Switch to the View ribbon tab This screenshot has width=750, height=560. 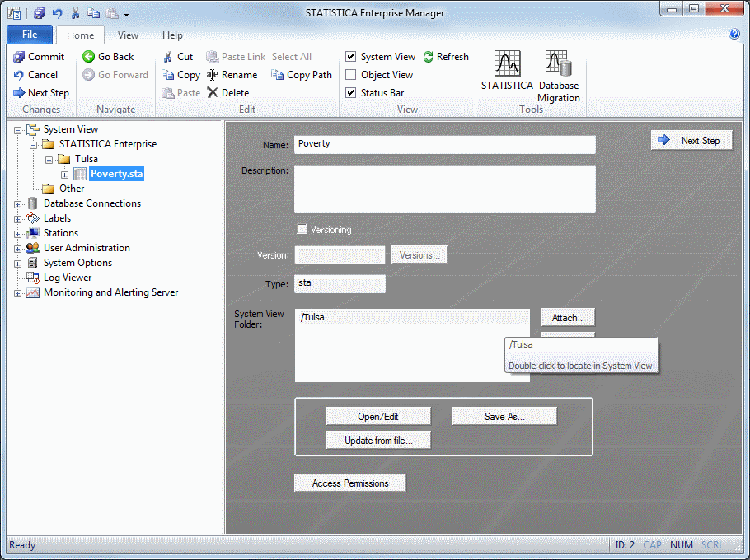coord(128,35)
